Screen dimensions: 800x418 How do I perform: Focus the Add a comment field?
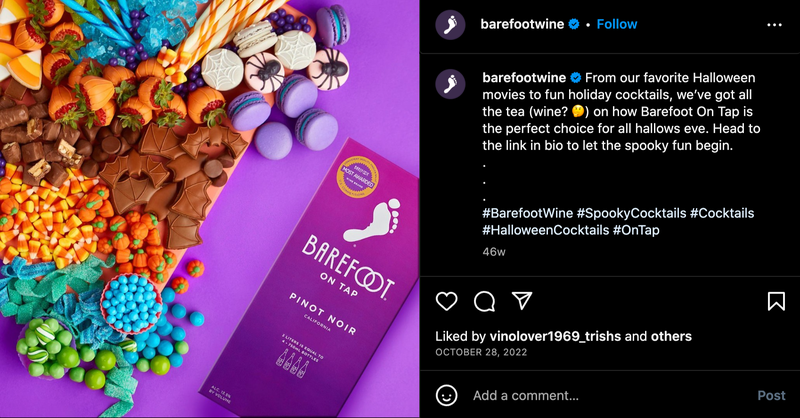(x=610, y=396)
